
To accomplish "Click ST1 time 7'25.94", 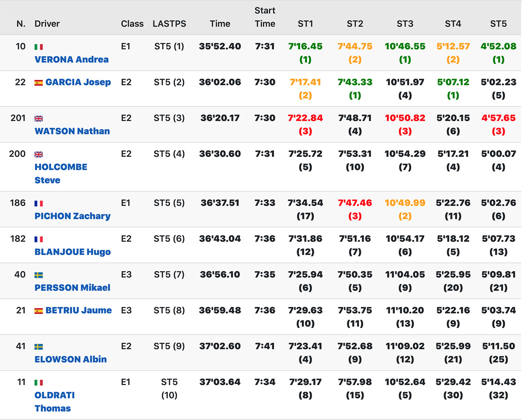I will (x=305, y=274).
